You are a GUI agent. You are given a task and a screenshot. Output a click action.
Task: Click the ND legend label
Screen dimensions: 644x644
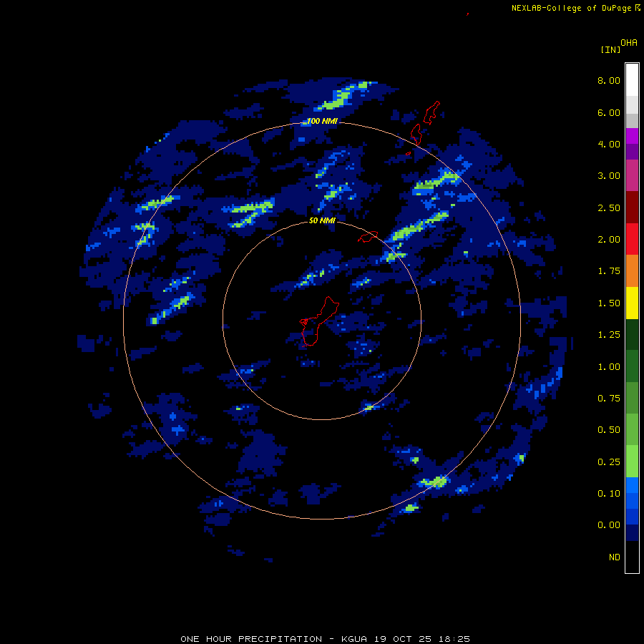pos(615,557)
